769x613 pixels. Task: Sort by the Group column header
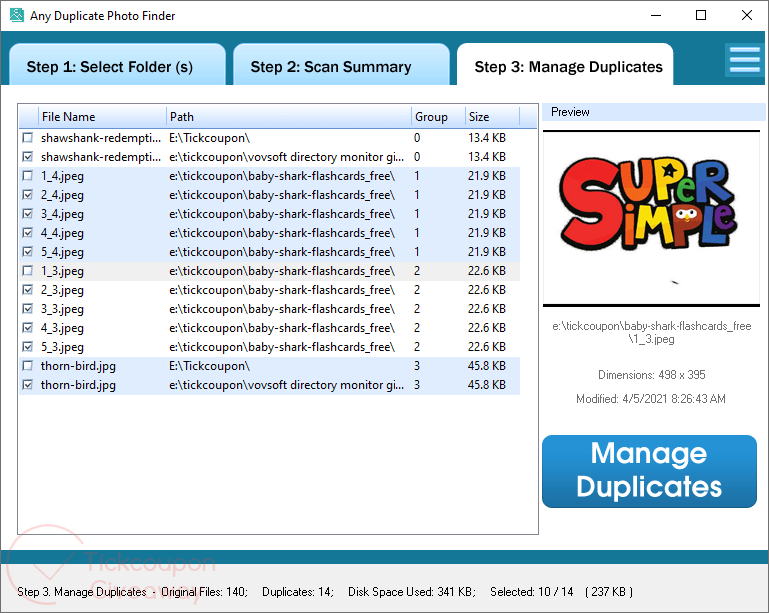click(438, 117)
